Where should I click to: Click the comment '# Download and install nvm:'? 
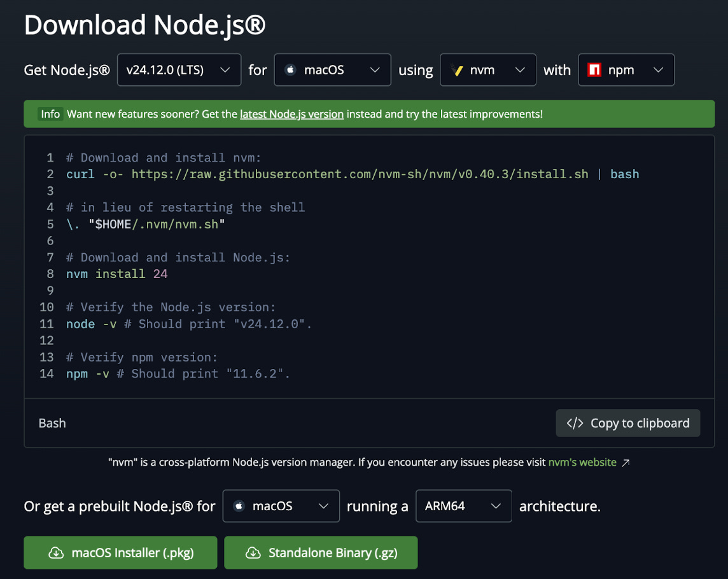click(164, 158)
